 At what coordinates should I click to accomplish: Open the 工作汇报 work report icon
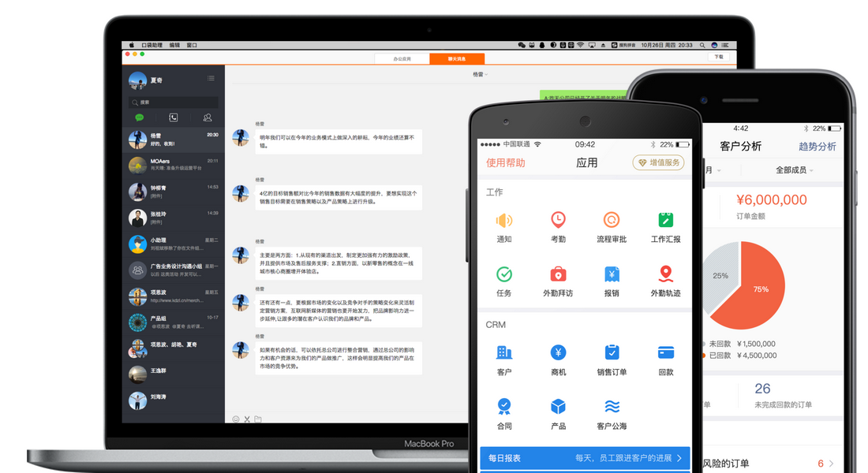(x=665, y=220)
